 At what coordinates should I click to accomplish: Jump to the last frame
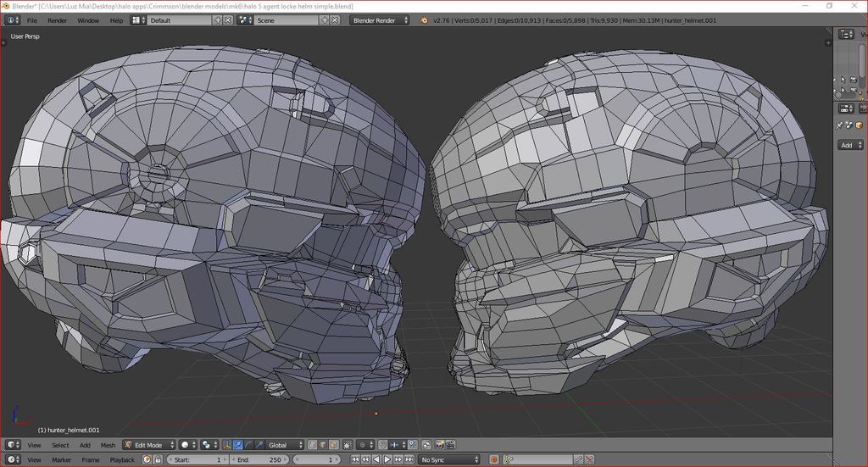click(x=409, y=460)
